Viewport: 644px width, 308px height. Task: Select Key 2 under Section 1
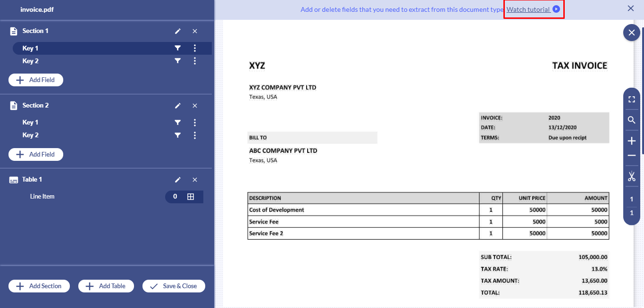30,61
